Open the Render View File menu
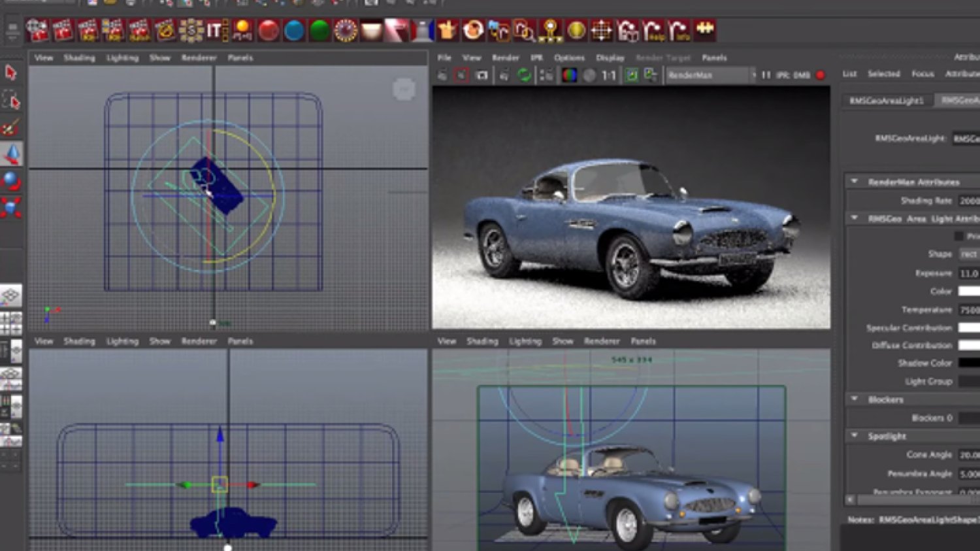Screen dimensions: 980x551 click(x=444, y=58)
